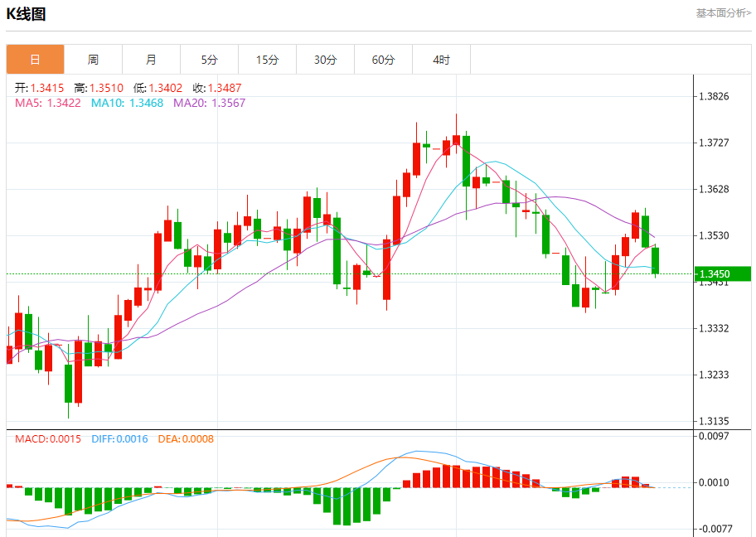Click the 高:1.3510 high value
The image size is (756, 537).
pyautogui.click(x=99, y=88)
